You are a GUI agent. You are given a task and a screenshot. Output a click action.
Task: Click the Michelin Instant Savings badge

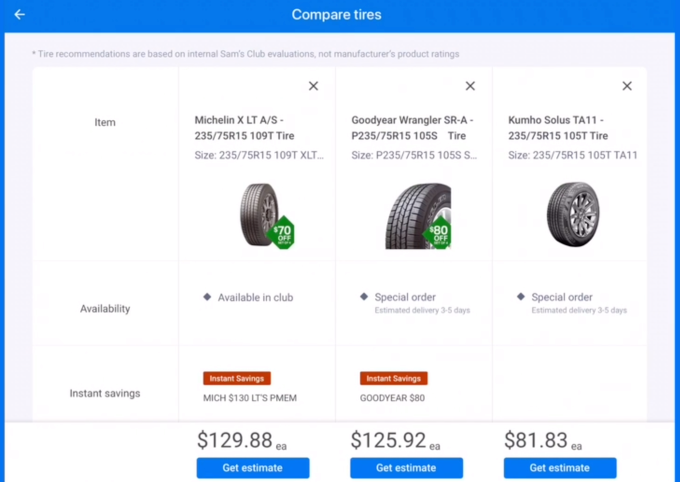[x=237, y=378]
